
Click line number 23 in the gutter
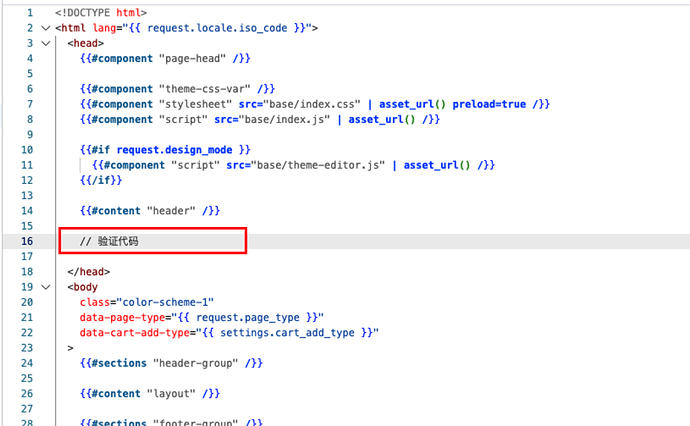click(x=27, y=348)
